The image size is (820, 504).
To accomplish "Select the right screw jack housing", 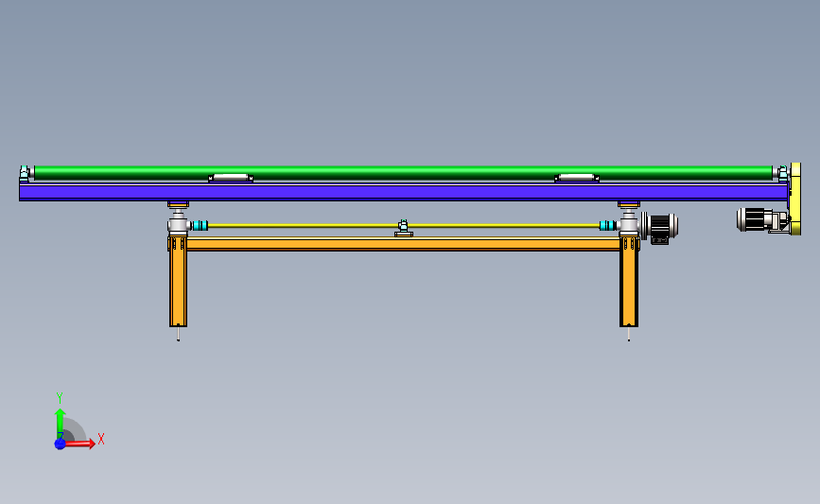I will pyautogui.click(x=629, y=223).
